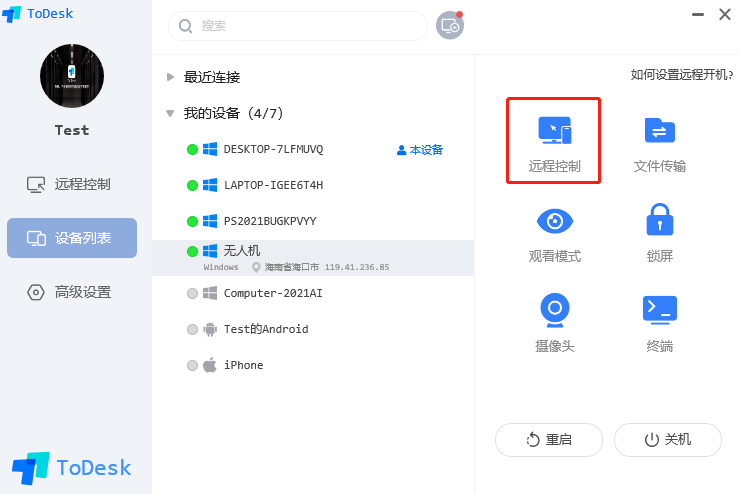The height and width of the screenshot is (494, 739).
Task: Click the gray offline dot of Computer-2021AI
Action: [192, 293]
